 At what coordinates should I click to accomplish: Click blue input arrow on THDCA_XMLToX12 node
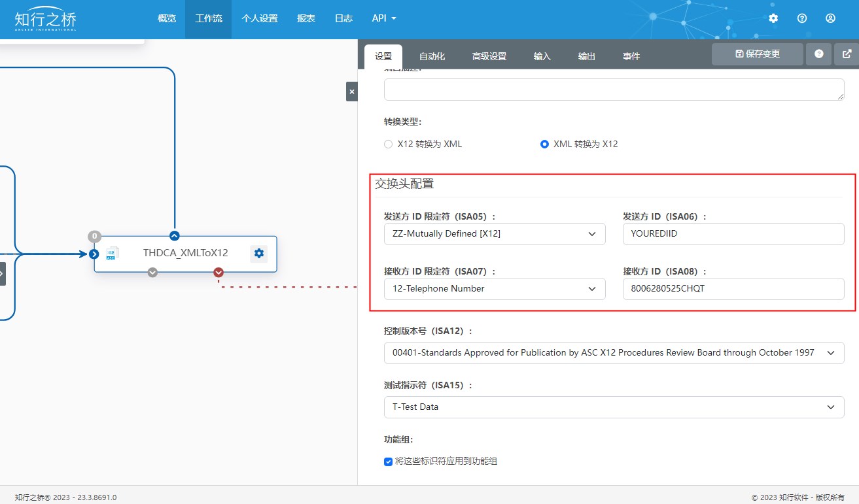pos(94,254)
